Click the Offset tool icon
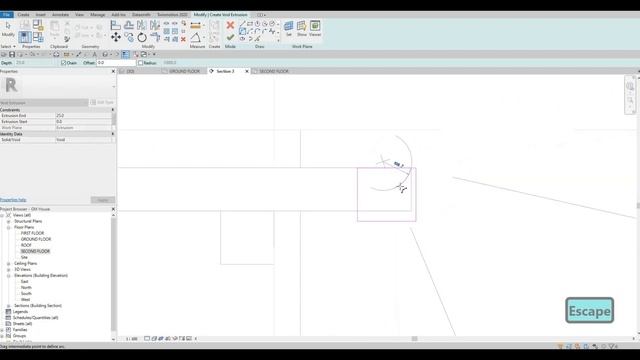Viewport: 640px width, 360px height. point(129,25)
